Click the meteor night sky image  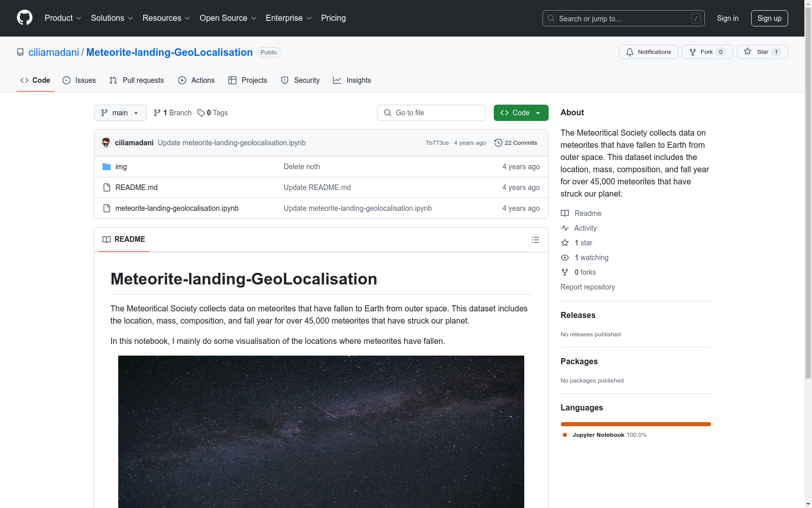tap(321, 432)
